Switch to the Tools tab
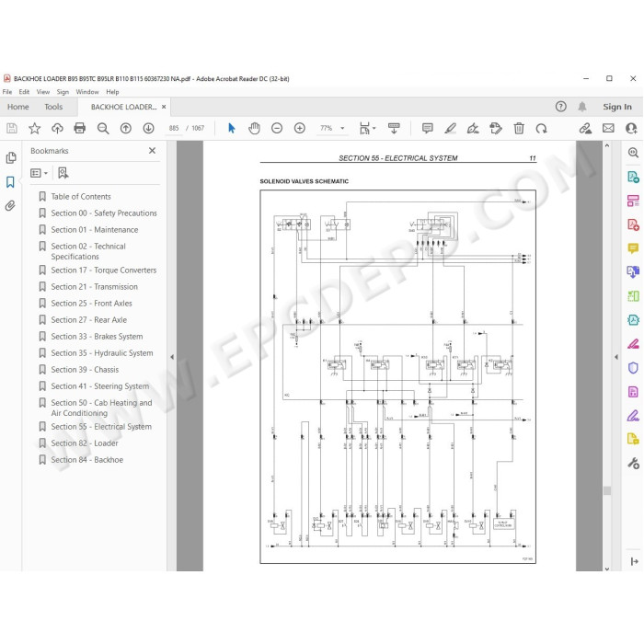The width and height of the screenshot is (644, 644). click(x=53, y=107)
